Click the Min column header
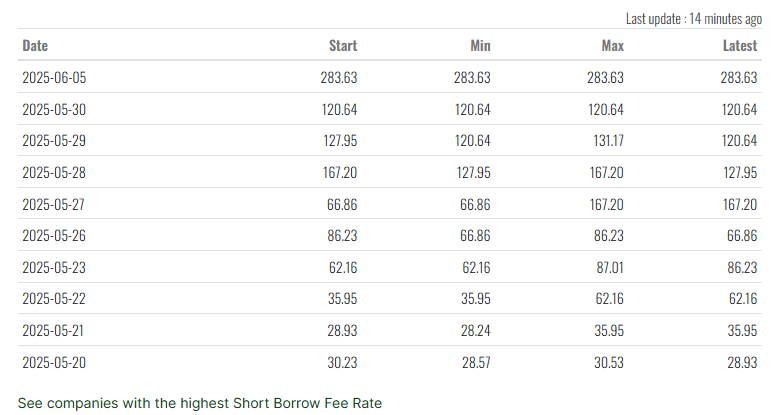 (x=480, y=46)
